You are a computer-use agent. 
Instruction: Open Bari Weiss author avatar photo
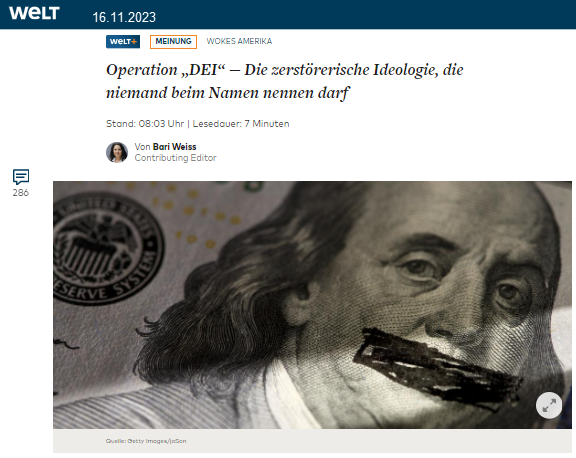coord(117,152)
